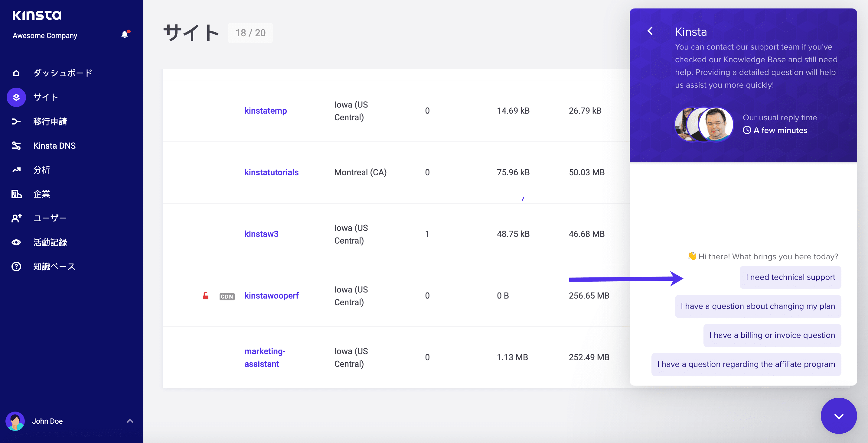Open ユーザー menu item
This screenshot has height=443, width=868.
[x=50, y=218]
